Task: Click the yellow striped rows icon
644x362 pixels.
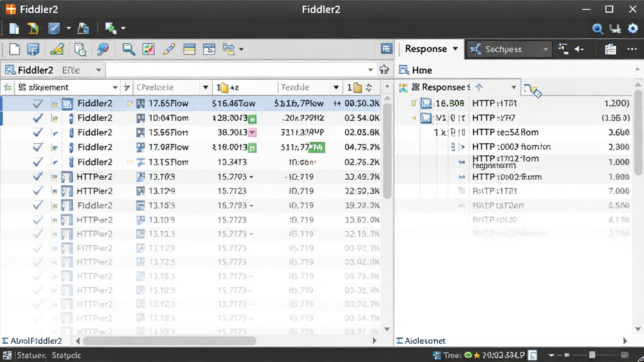Action: pyautogui.click(x=189, y=49)
